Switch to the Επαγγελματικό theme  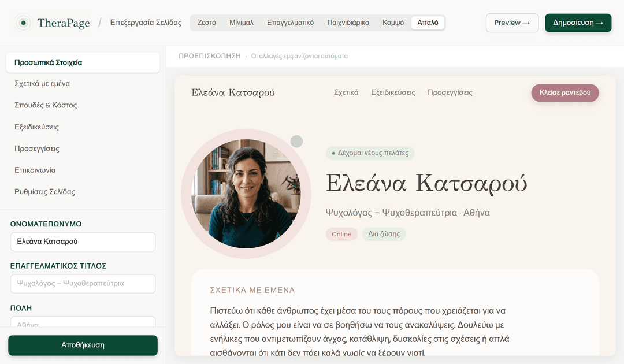coord(290,23)
